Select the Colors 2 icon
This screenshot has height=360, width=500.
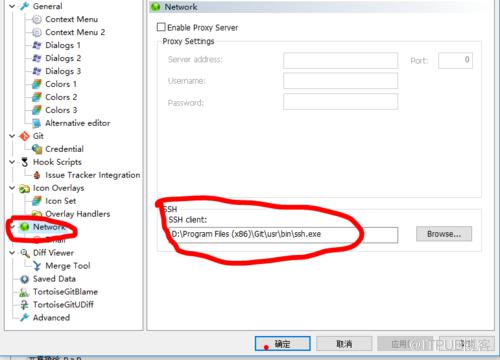pyautogui.click(x=37, y=97)
